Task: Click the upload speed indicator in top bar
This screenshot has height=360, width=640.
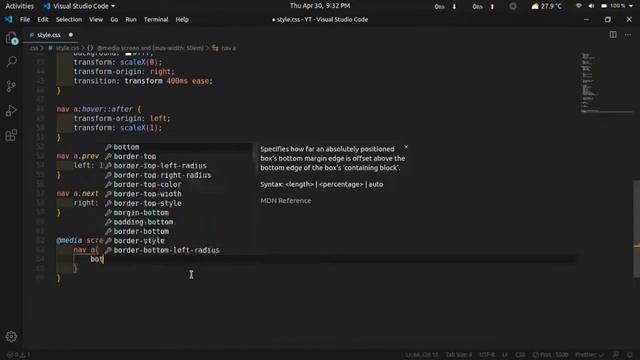Action: (483, 6)
